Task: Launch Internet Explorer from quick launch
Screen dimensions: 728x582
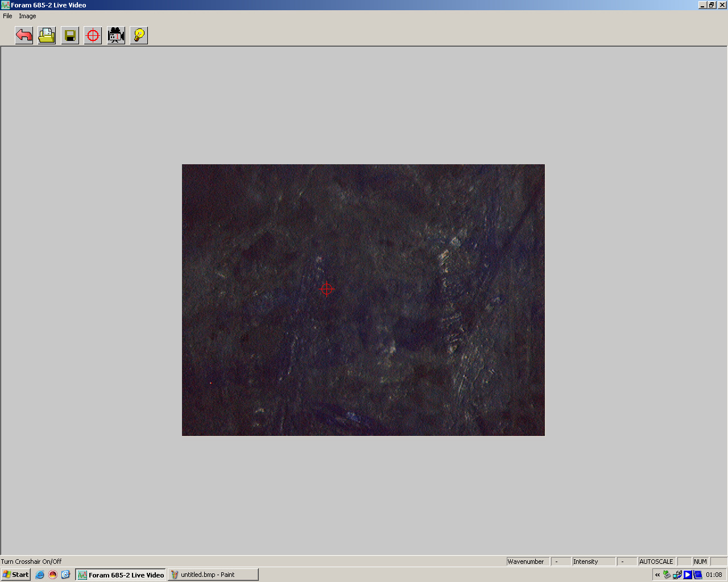Action: [40, 575]
